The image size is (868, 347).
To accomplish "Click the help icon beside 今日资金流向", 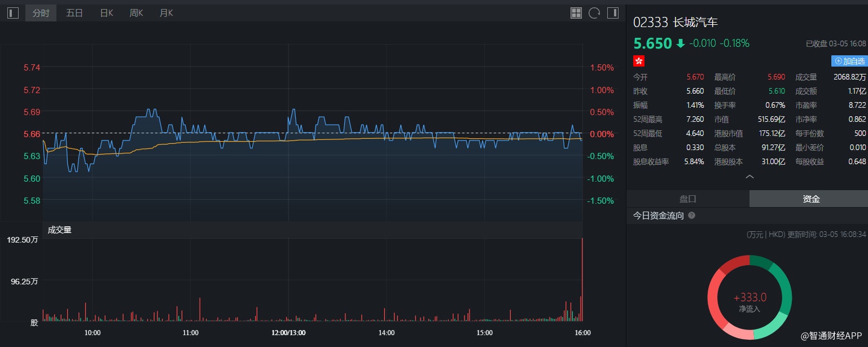I will click(x=691, y=216).
